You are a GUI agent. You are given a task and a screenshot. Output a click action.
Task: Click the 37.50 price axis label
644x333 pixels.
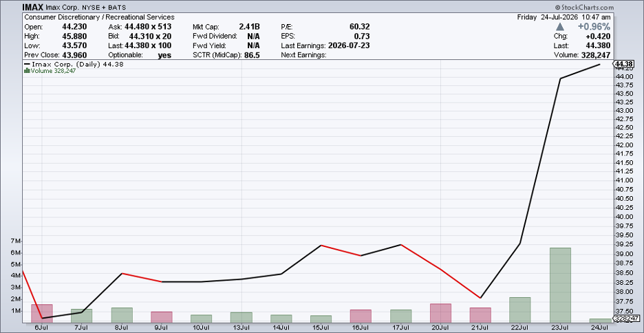point(623,311)
